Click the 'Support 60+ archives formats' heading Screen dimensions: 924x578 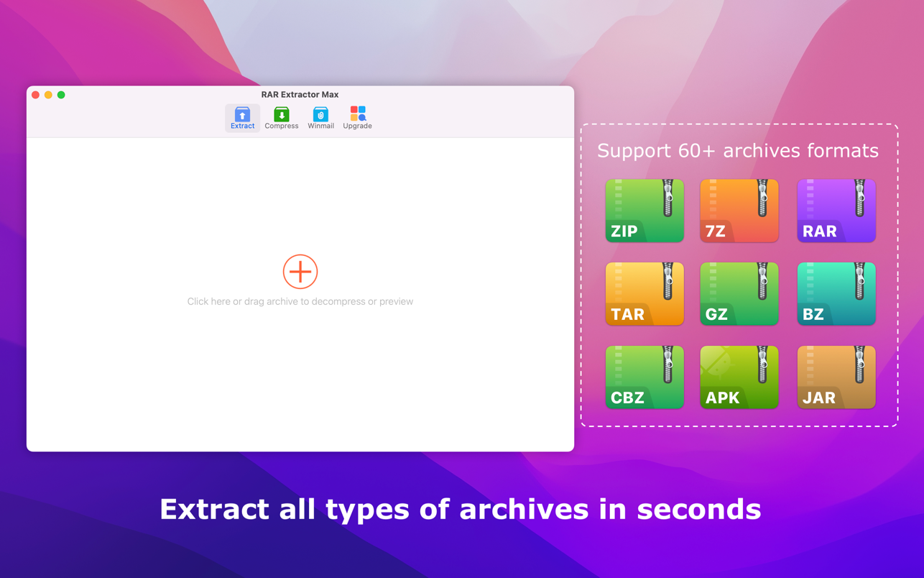(x=738, y=150)
